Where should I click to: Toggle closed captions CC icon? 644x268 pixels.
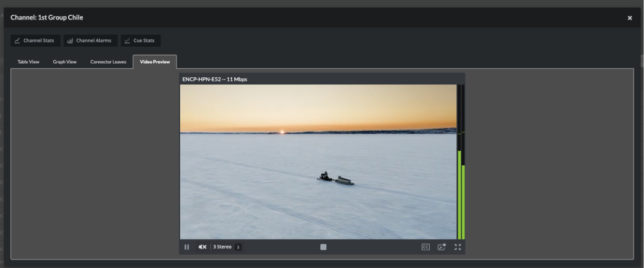pos(425,247)
